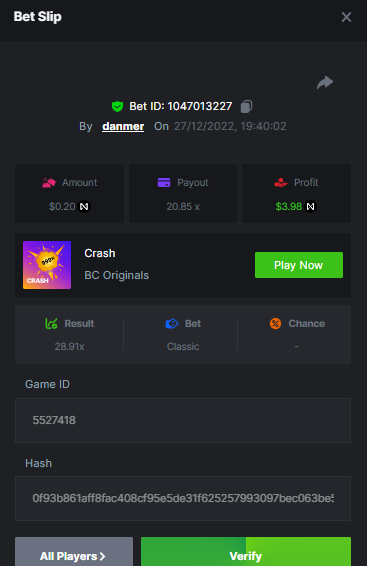The image size is (367, 566).
Task: Open the Crash game thumbnail
Action: tap(47, 265)
